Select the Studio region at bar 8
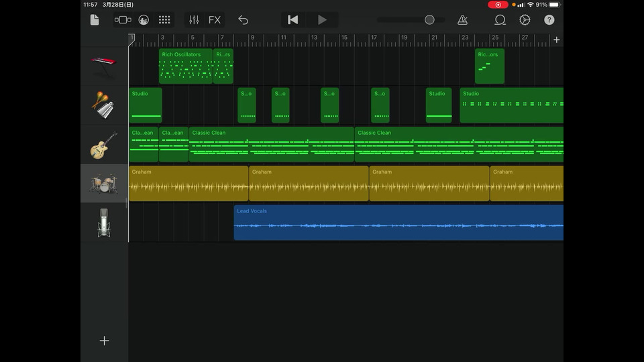The width and height of the screenshot is (644, 362). [x=247, y=105]
